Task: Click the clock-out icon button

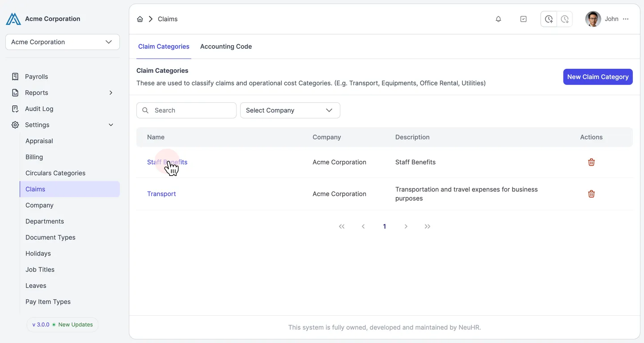Action: coord(565,19)
